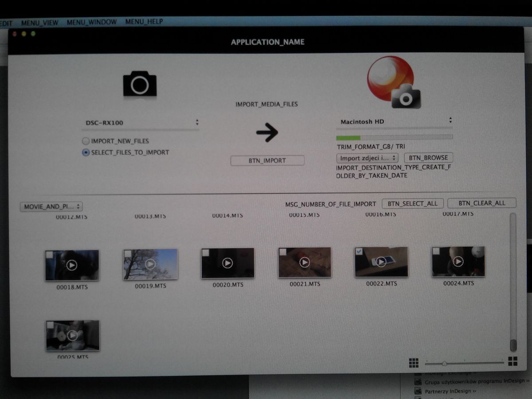Choose the SELECT_FILES_TO_IMPORT radio option

pos(86,153)
